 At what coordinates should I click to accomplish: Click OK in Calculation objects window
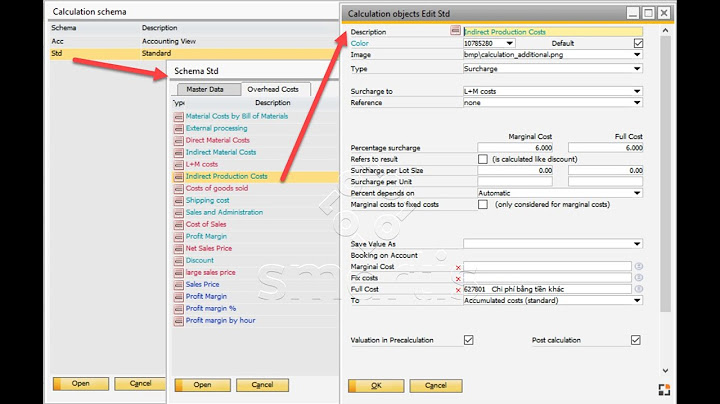coord(376,386)
